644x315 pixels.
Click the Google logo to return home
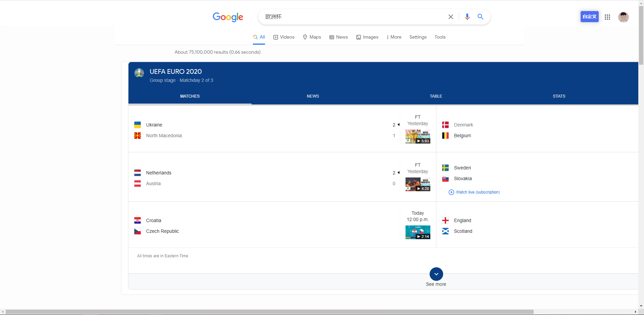click(228, 17)
